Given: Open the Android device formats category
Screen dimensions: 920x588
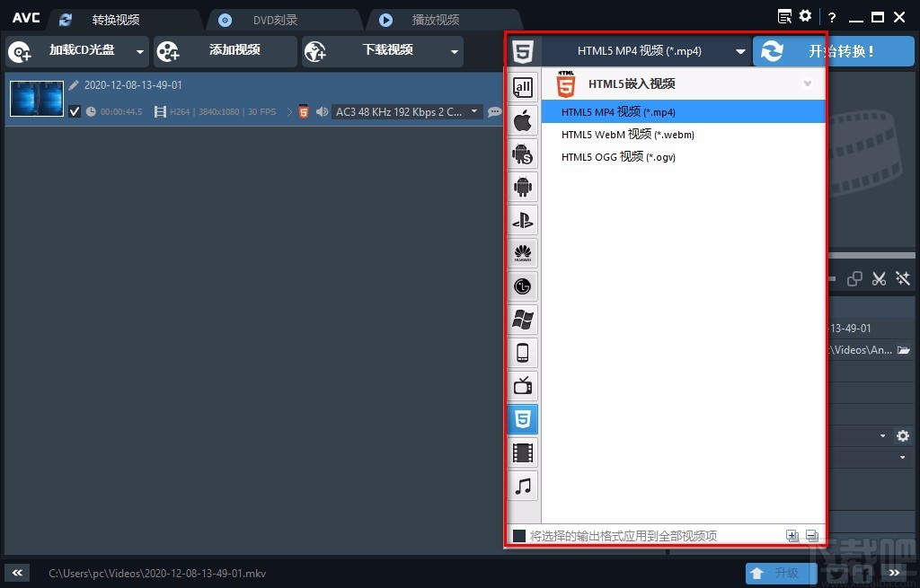Looking at the screenshot, I should click(523, 186).
